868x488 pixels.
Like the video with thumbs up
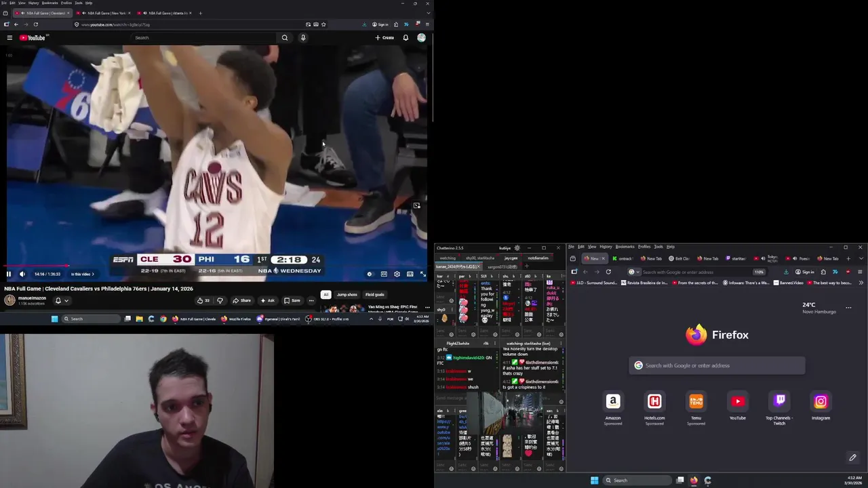(x=203, y=300)
